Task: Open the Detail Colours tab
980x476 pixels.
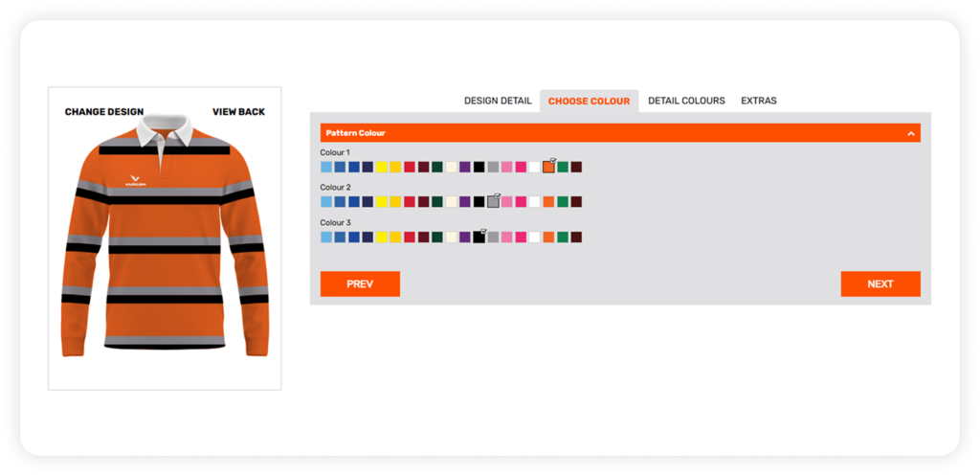Action: point(686,101)
